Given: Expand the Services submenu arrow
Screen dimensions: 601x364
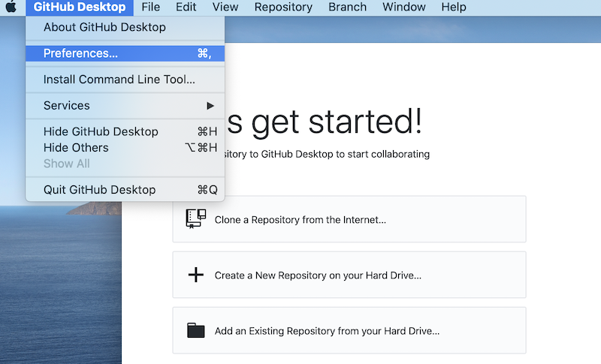Looking at the screenshot, I should [x=210, y=106].
